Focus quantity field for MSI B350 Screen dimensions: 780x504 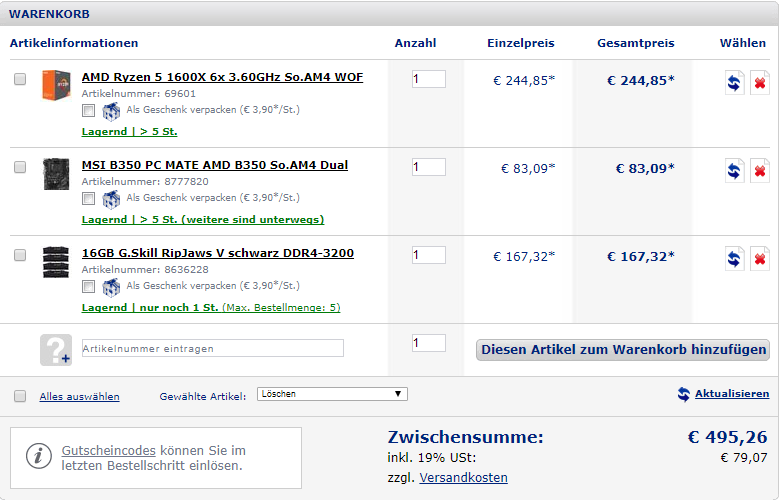click(x=429, y=167)
